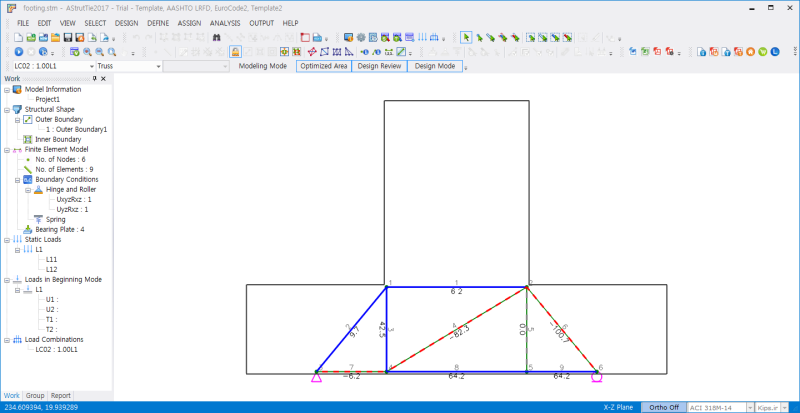Collapse the Hinge and Roller node
The image size is (800, 413).
(28, 189)
